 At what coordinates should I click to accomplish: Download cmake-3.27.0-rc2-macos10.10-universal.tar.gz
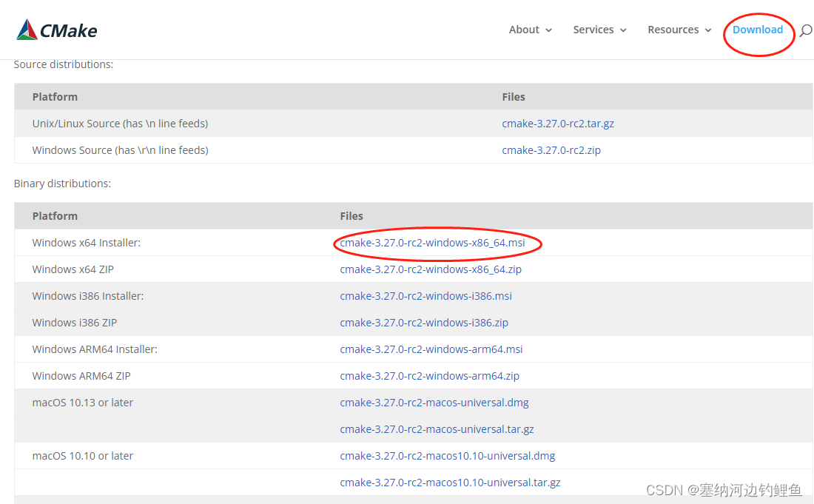tap(450, 483)
